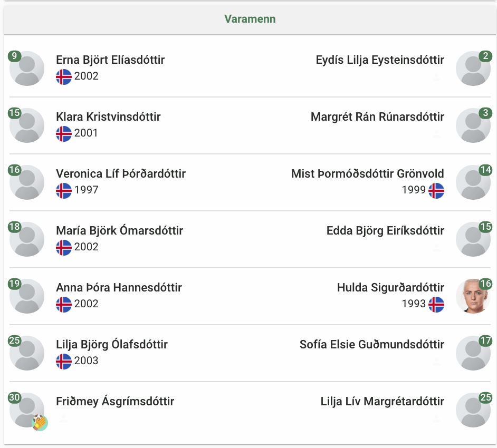Click Iceland flag next to Klara Kristvinsdóttir's 2001
Viewport: 497px width, 448px height.
pos(64,133)
